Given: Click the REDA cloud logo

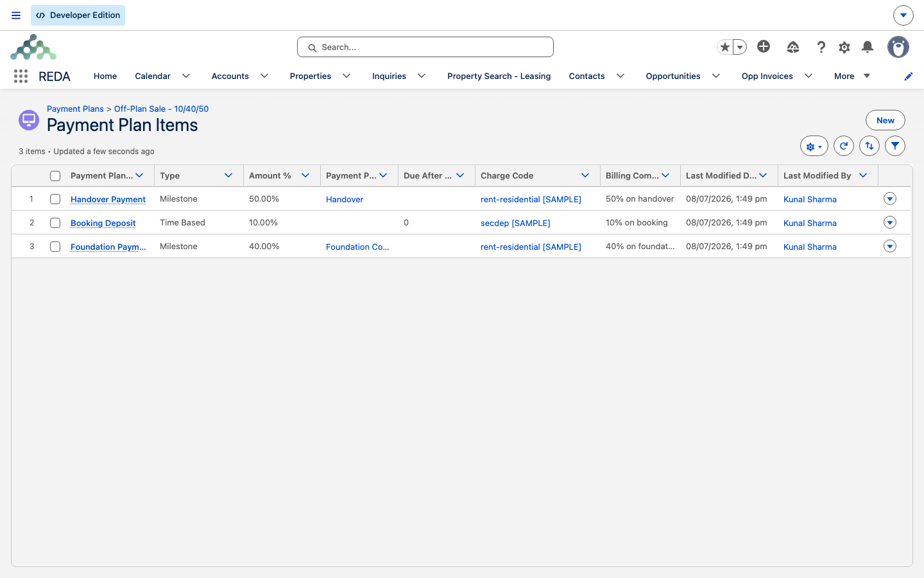Looking at the screenshot, I should (x=33, y=47).
